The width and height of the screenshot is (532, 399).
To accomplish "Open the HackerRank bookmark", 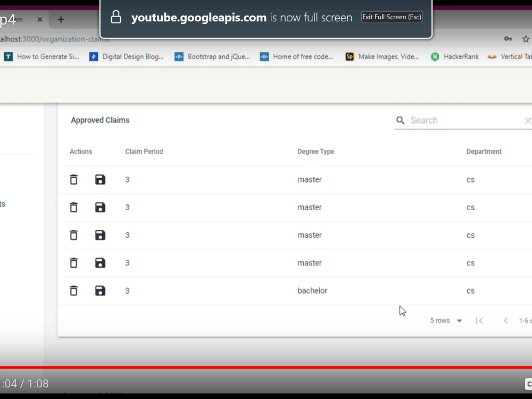I will click(x=455, y=57).
